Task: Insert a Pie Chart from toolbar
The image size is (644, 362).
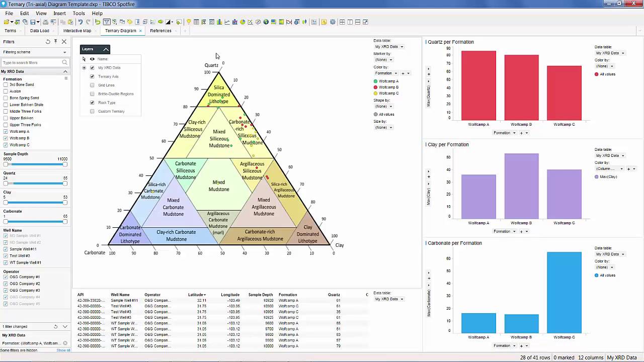Action: point(243,22)
